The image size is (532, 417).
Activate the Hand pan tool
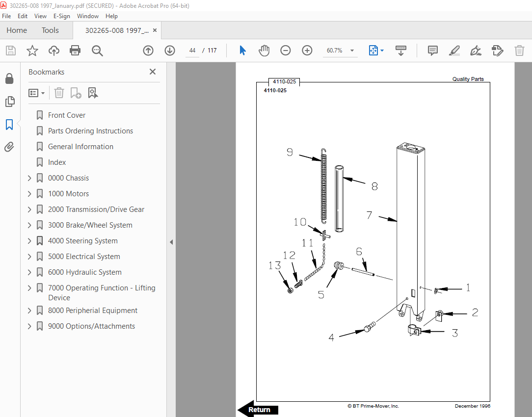coord(264,51)
